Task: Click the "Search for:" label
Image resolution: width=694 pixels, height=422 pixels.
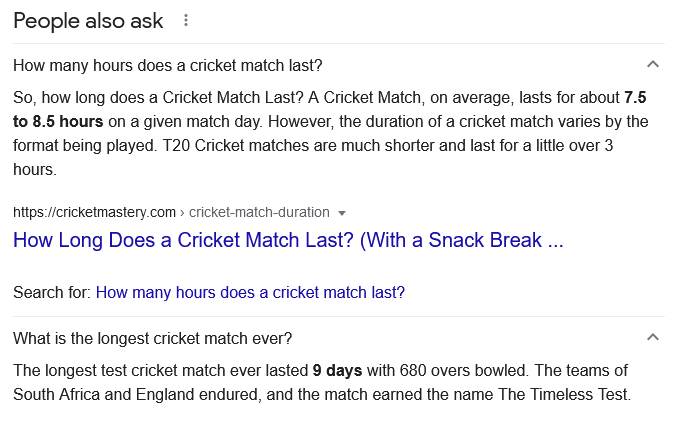Action: click(52, 293)
